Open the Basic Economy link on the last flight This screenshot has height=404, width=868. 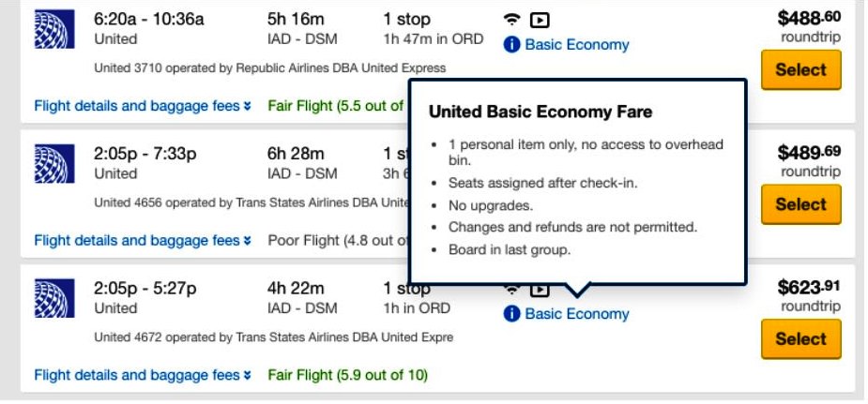point(577,314)
